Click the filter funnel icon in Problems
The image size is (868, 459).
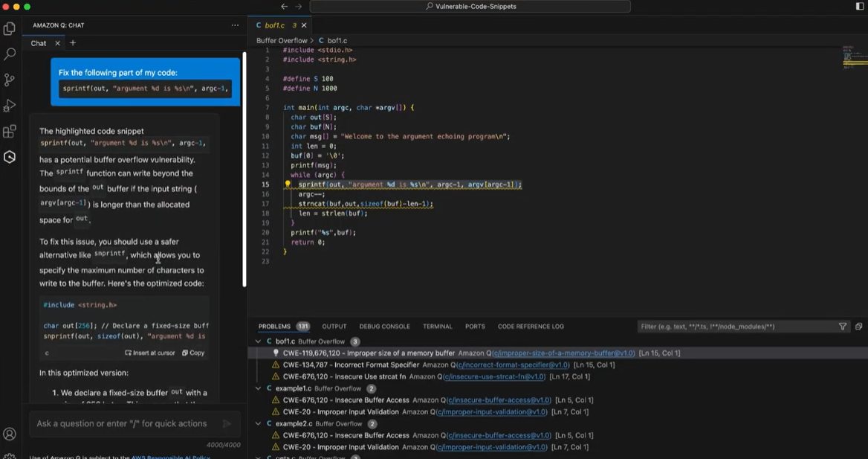click(843, 327)
